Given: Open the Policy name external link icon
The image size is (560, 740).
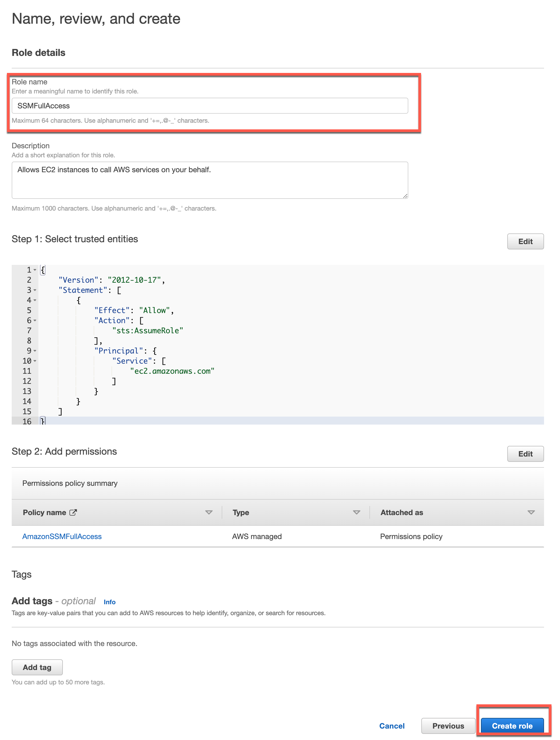Looking at the screenshot, I should coord(73,512).
